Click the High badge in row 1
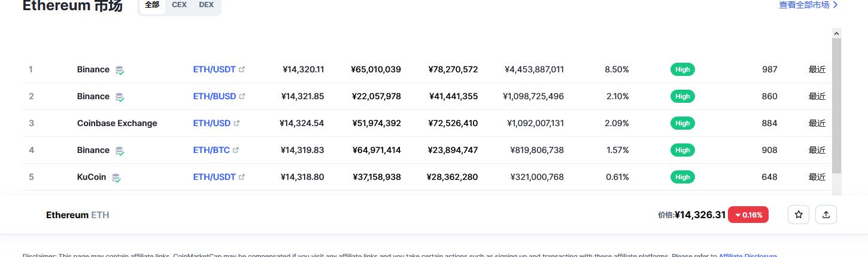868x257 pixels. [682, 69]
